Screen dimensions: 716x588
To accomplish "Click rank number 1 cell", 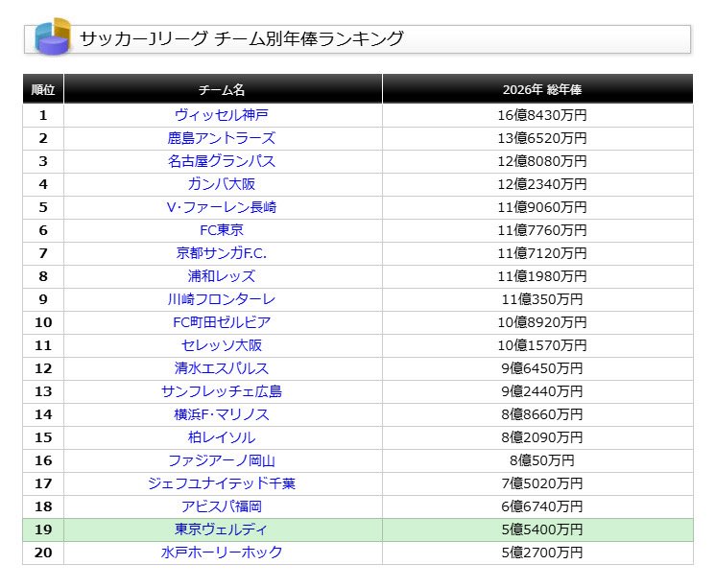I will pyautogui.click(x=43, y=115).
